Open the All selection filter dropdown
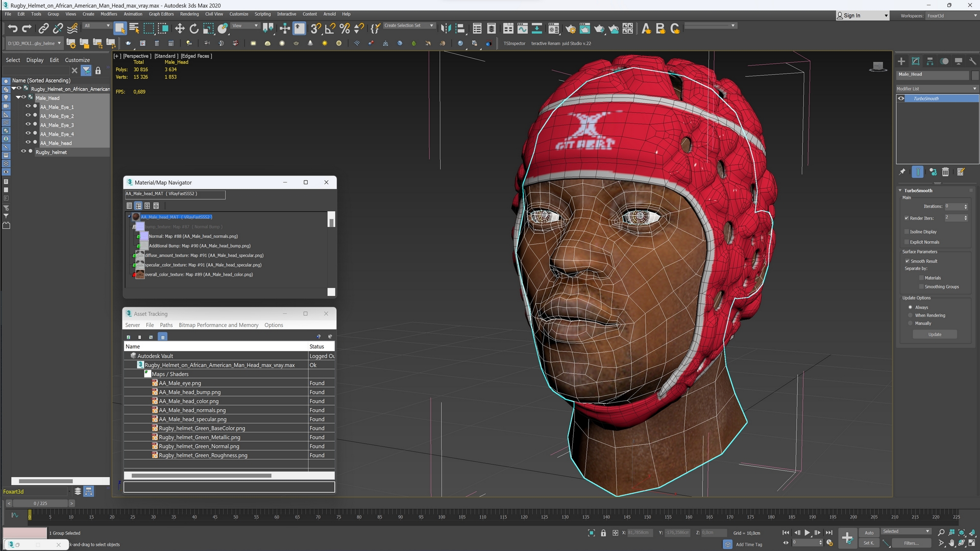The width and height of the screenshot is (980, 551). point(96,26)
